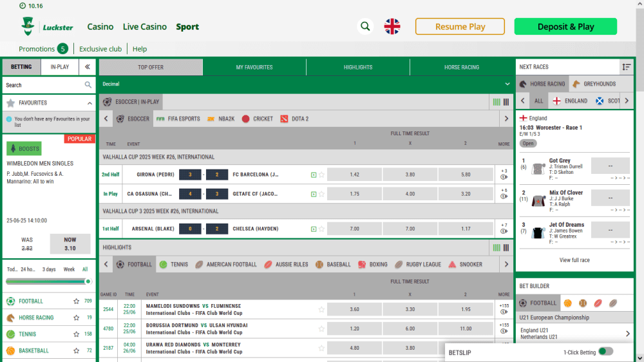
Task: Toggle the 1-Click Betting switch
Action: (x=605, y=352)
